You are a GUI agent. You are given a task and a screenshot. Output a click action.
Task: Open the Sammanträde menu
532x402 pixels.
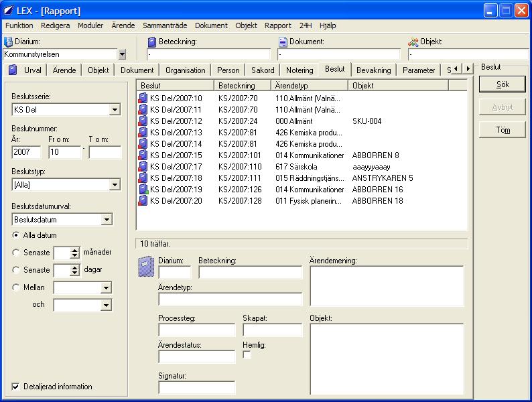tap(165, 25)
